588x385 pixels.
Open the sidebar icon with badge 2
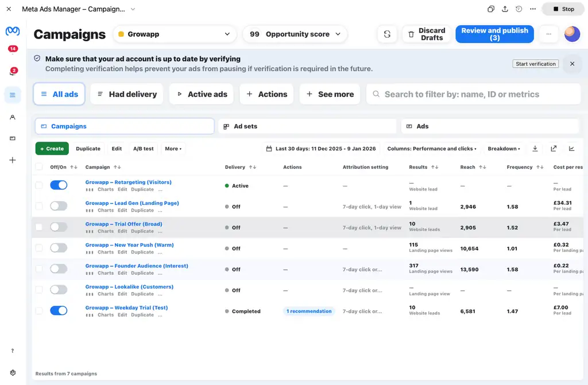(x=13, y=71)
